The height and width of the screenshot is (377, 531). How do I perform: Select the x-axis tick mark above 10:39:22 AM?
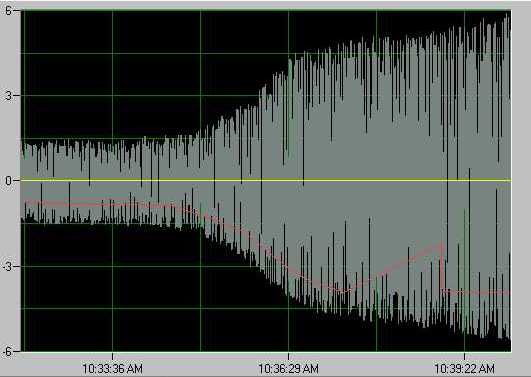[x=464, y=356]
